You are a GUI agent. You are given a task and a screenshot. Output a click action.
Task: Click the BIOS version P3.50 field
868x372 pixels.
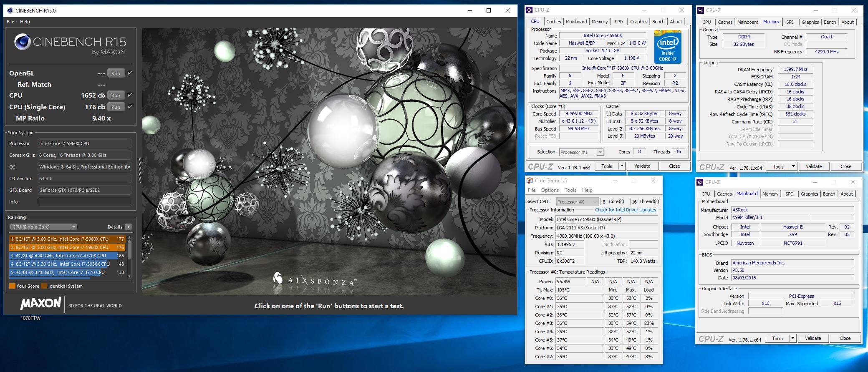(792, 270)
